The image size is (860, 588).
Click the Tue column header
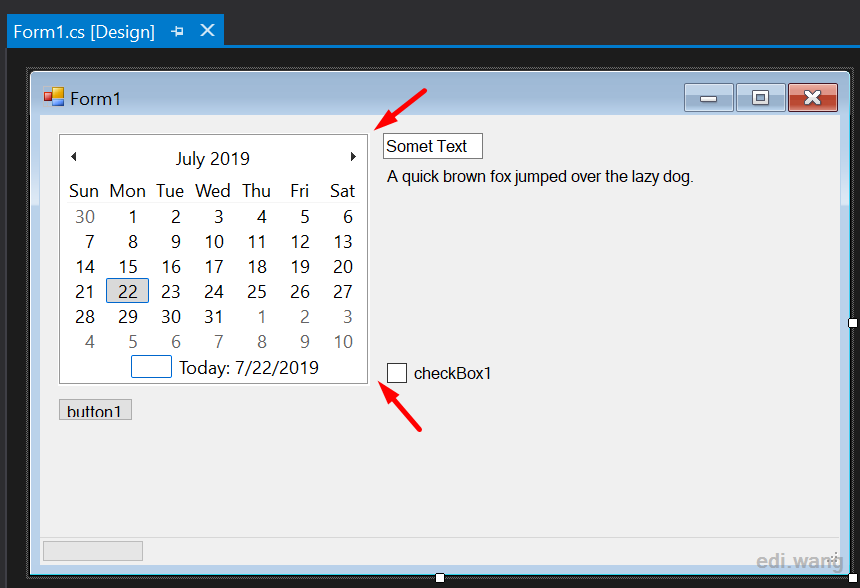170,191
